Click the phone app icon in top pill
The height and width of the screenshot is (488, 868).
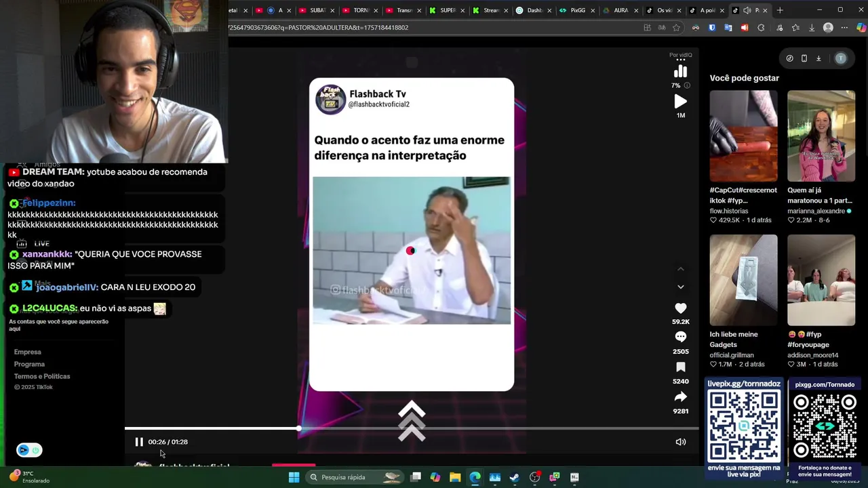[x=804, y=58]
